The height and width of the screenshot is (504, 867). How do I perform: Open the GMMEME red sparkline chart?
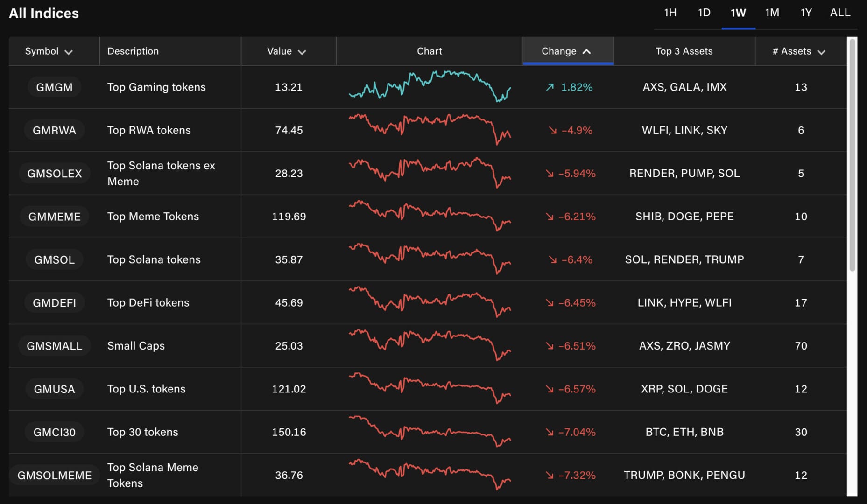click(430, 216)
